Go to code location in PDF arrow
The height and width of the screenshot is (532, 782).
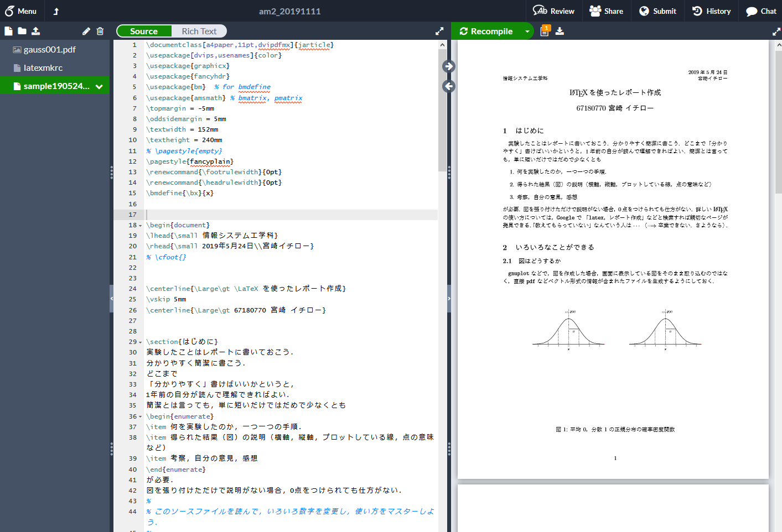point(449,66)
